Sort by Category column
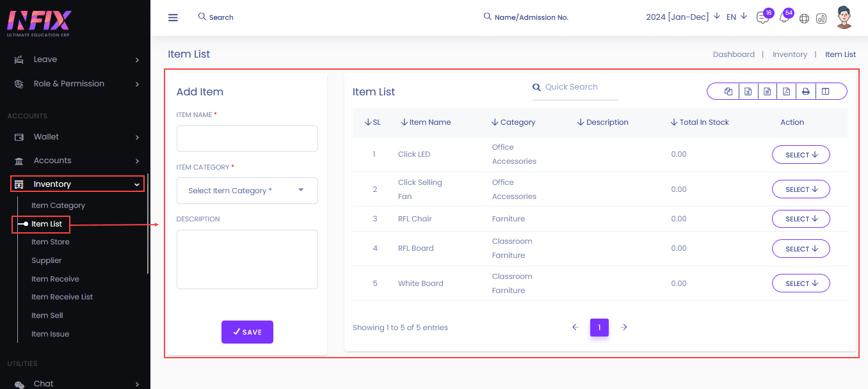868x389 pixels. 513,122
